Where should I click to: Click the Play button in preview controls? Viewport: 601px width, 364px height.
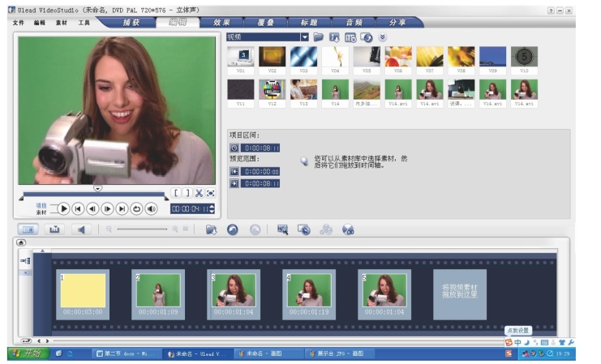(x=64, y=209)
